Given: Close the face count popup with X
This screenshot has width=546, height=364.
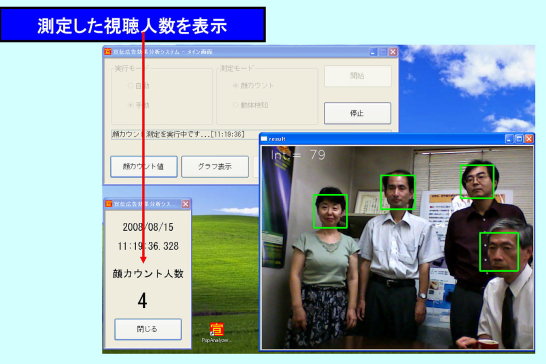Looking at the screenshot, I should 186,204.
